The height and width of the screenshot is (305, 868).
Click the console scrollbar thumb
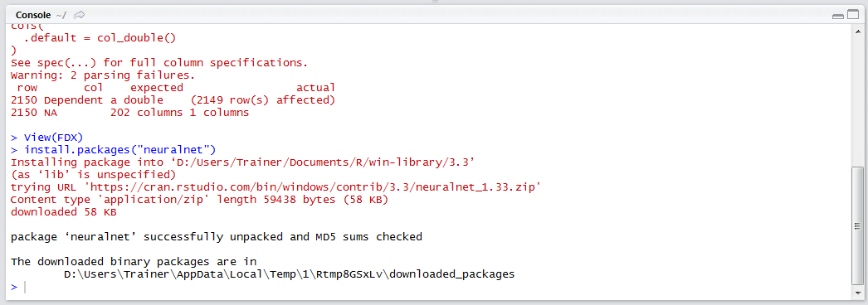pyautogui.click(x=857, y=225)
